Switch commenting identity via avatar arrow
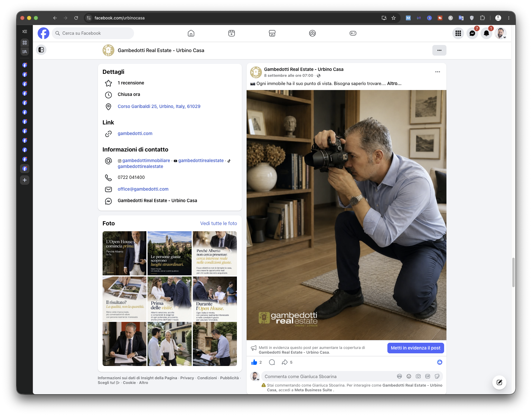This screenshot has height=416, width=532. tap(255, 376)
